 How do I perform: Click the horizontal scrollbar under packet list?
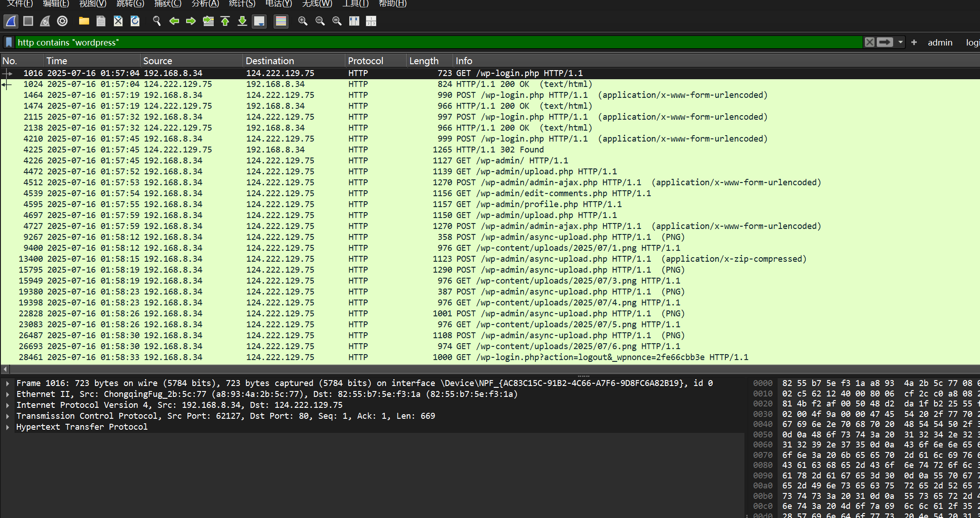pos(455,369)
